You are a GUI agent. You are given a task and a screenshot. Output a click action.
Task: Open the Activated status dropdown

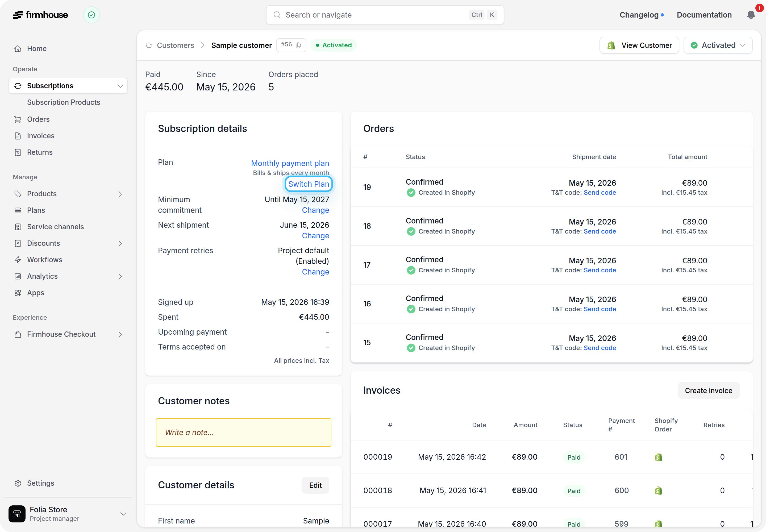(718, 45)
